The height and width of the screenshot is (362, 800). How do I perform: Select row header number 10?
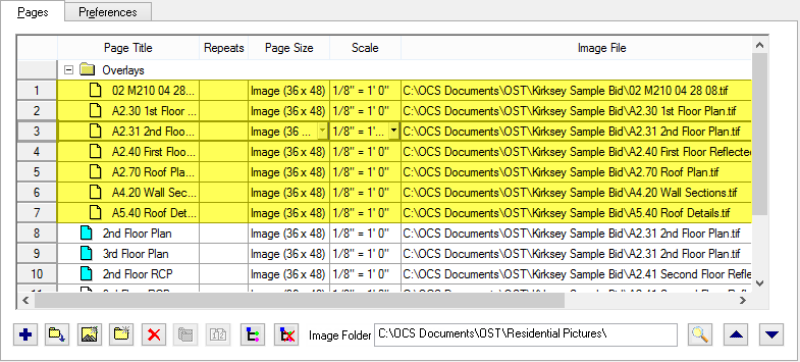click(x=37, y=274)
